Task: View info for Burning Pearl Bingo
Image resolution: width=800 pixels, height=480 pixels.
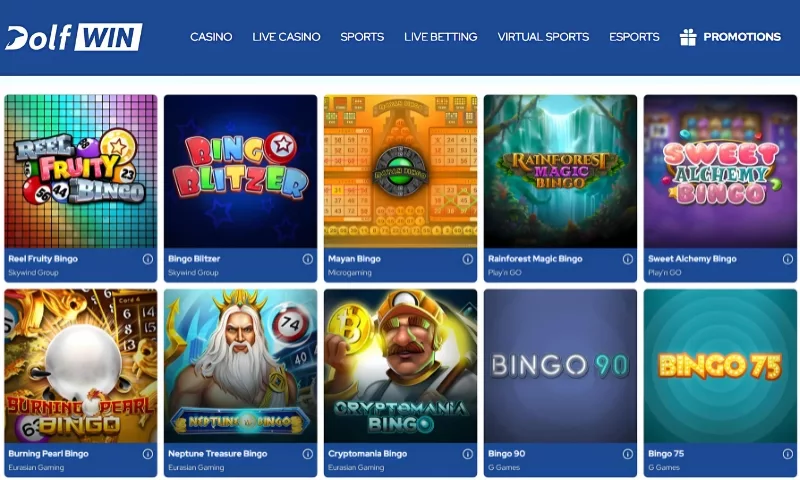Action: point(147,454)
